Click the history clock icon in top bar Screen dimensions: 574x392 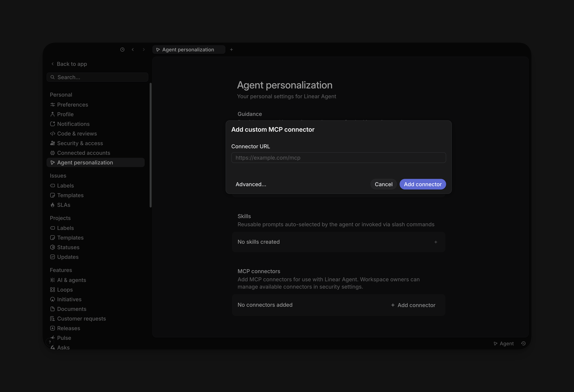(x=122, y=50)
